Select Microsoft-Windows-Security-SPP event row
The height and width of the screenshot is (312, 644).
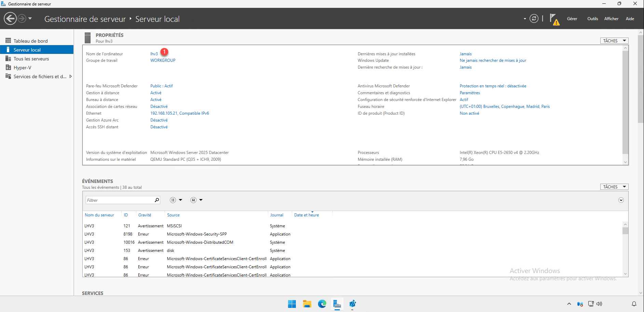[352, 234]
